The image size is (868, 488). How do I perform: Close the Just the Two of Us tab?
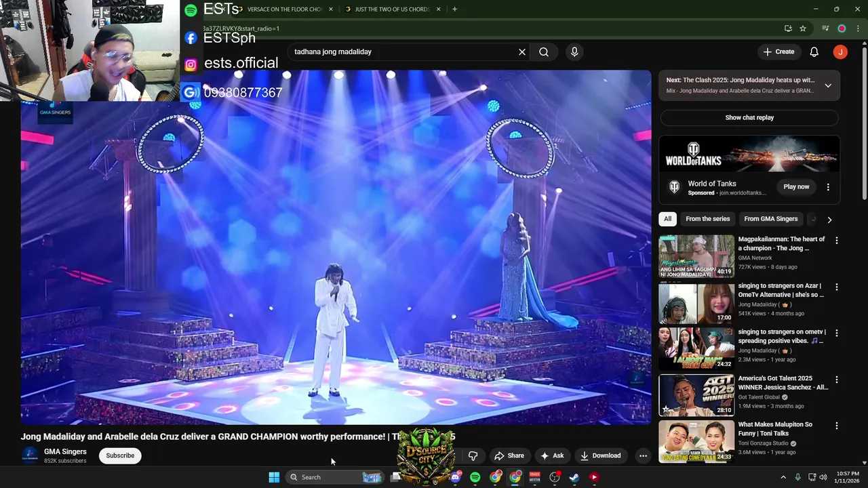[438, 9]
